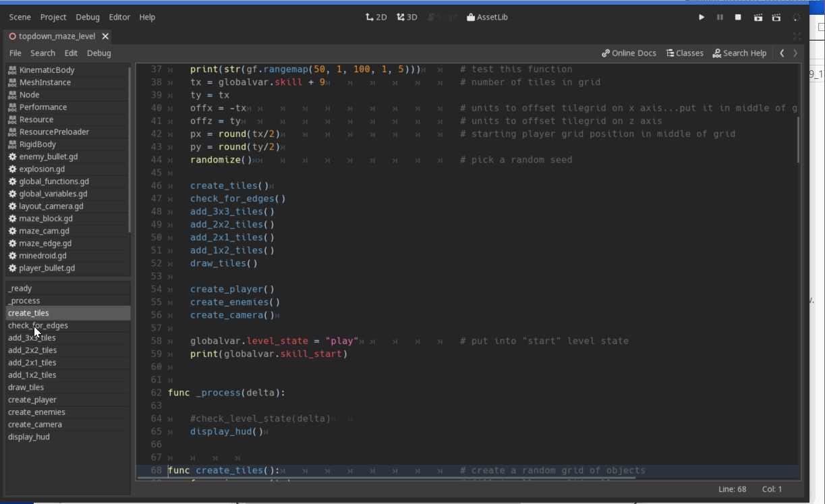This screenshot has width=825, height=504.
Task: Open KinematicBody class doc
Action: pos(67,69)
